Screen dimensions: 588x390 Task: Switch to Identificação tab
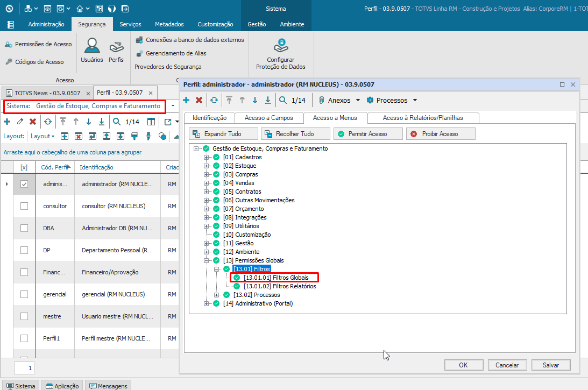(x=209, y=118)
